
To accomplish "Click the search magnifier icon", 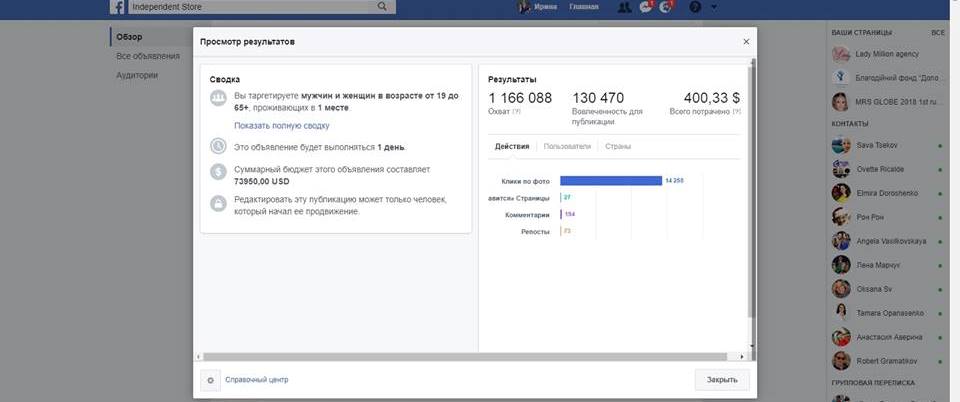I will coord(382,6).
